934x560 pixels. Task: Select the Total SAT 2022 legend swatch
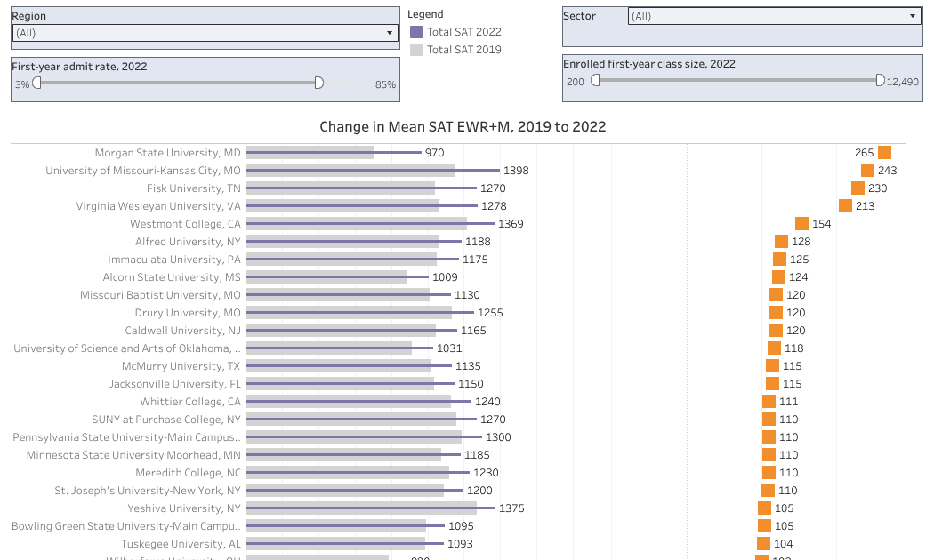pos(417,30)
